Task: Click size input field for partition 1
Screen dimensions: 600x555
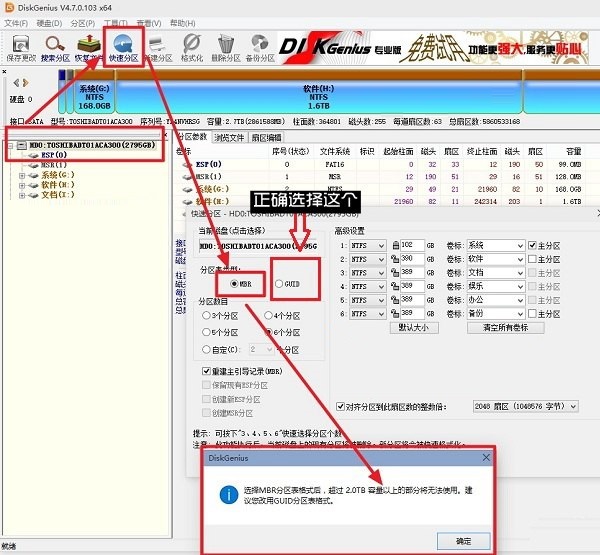Action: 412,245
